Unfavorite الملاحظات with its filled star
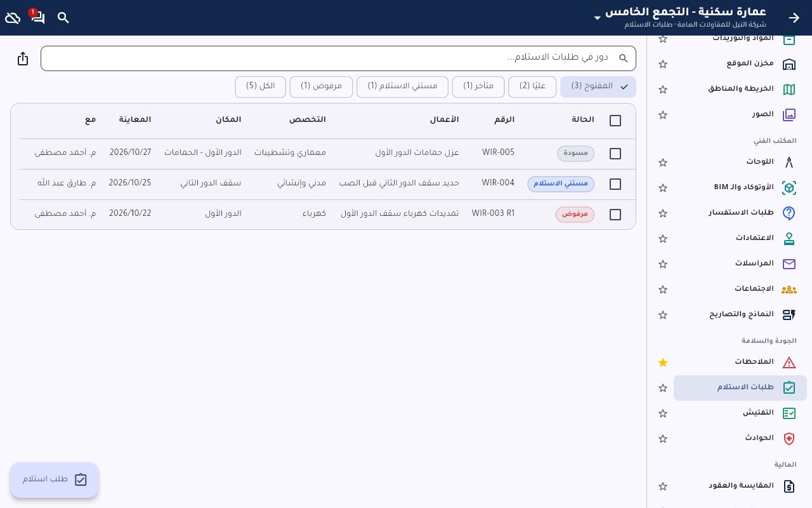Image resolution: width=812 pixels, height=508 pixels. click(663, 363)
